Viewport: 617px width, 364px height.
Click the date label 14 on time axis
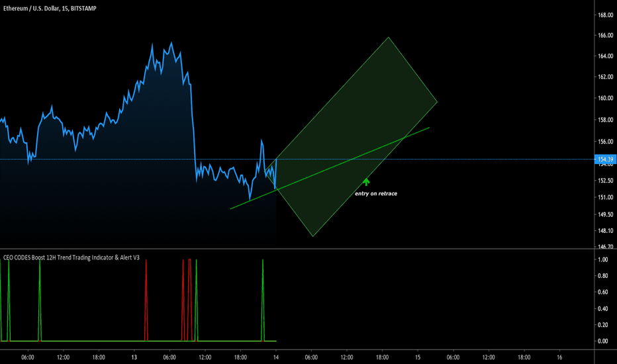(x=276, y=357)
